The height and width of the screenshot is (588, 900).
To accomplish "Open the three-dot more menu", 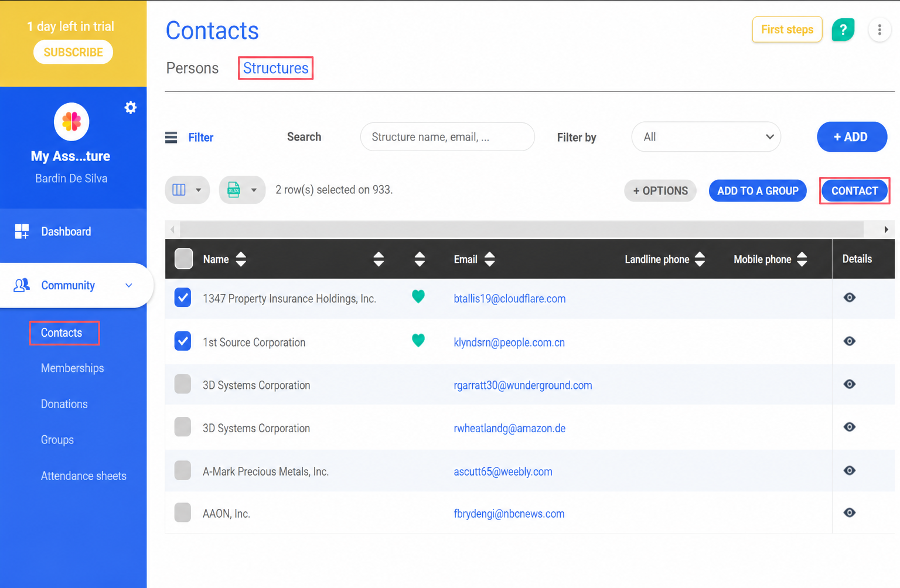I will coord(879,29).
